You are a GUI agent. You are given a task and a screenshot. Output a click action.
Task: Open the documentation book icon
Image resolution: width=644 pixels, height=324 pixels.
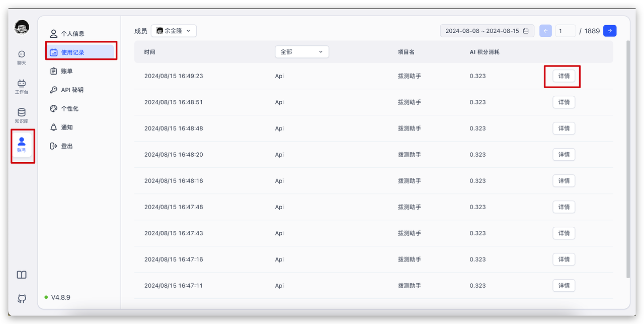click(x=22, y=275)
